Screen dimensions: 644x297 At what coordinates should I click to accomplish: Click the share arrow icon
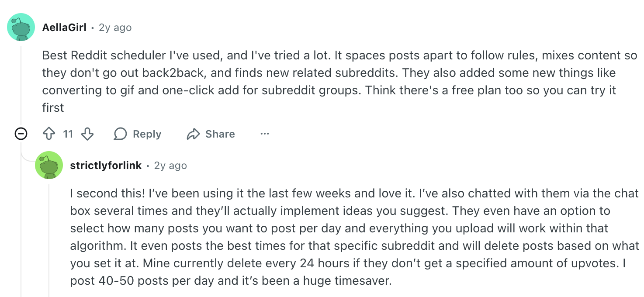point(193,134)
